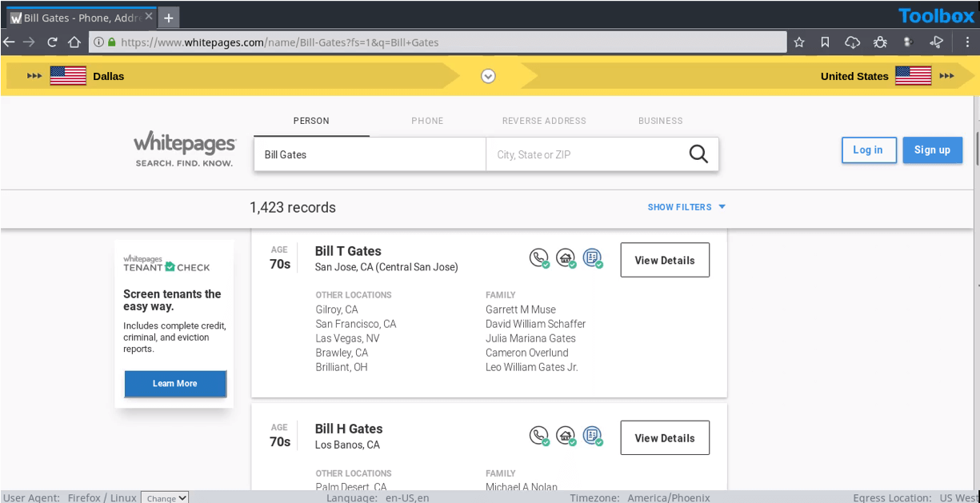The height and width of the screenshot is (503, 980).
Task: Click other location Las Vegas, NV
Action: coord(348,338)
